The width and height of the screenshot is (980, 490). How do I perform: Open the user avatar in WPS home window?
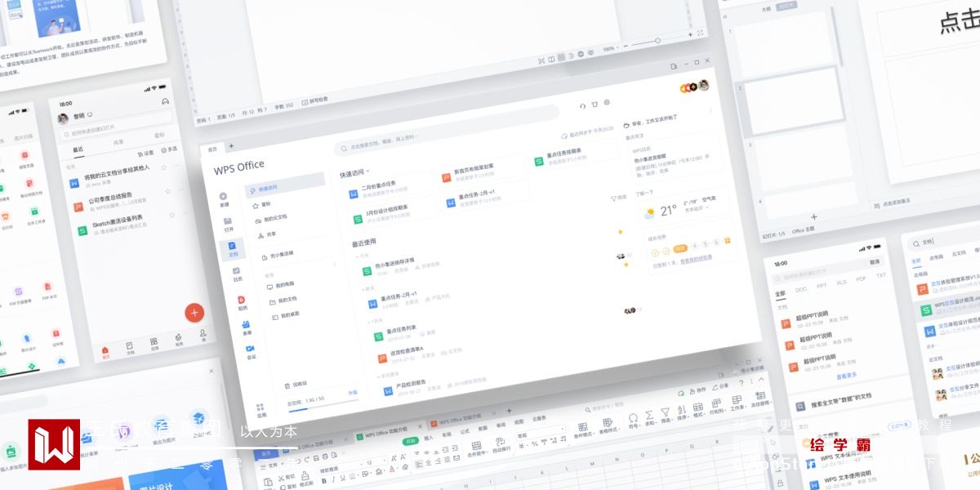(703, 85)
